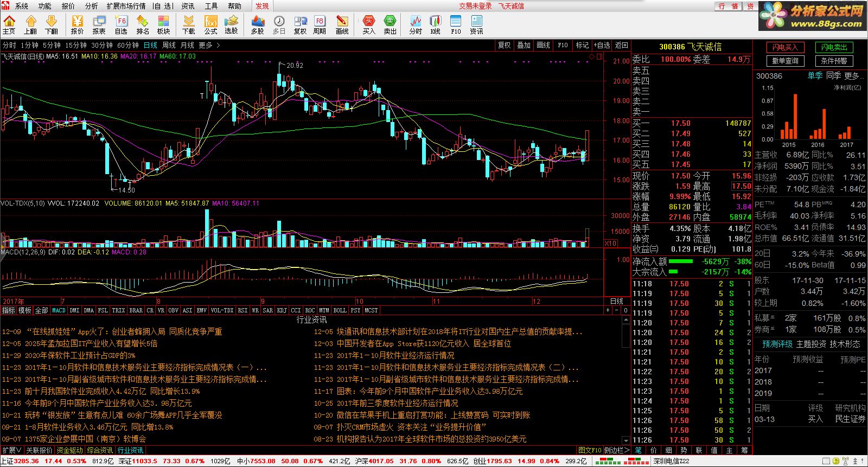Image resolution: width=868 pixels, height=467 pixels.
Task: Open the 资讯 news toolbar icon
Action: pyautogui.click(x=477, y=25)
